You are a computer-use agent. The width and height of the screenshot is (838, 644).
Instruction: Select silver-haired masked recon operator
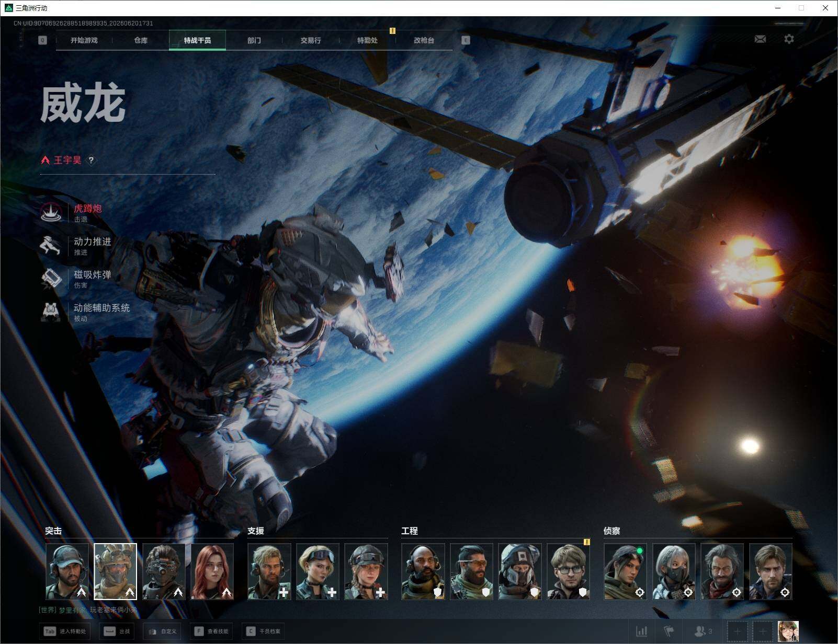(674, 571)
